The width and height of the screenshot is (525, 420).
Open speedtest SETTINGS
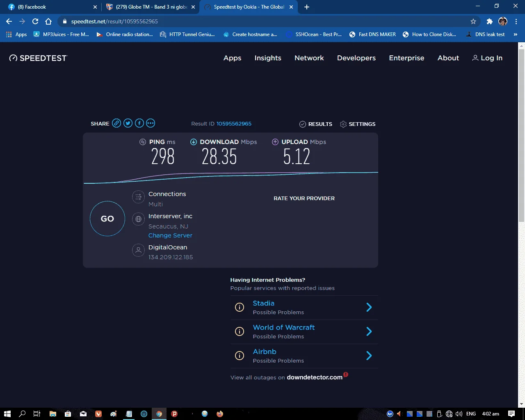tap(358, 124)
